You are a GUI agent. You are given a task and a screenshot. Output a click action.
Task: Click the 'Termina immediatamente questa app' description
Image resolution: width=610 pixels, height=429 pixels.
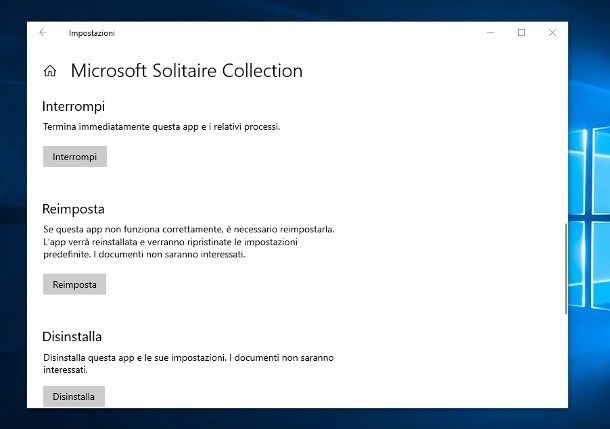coord(161,127)
